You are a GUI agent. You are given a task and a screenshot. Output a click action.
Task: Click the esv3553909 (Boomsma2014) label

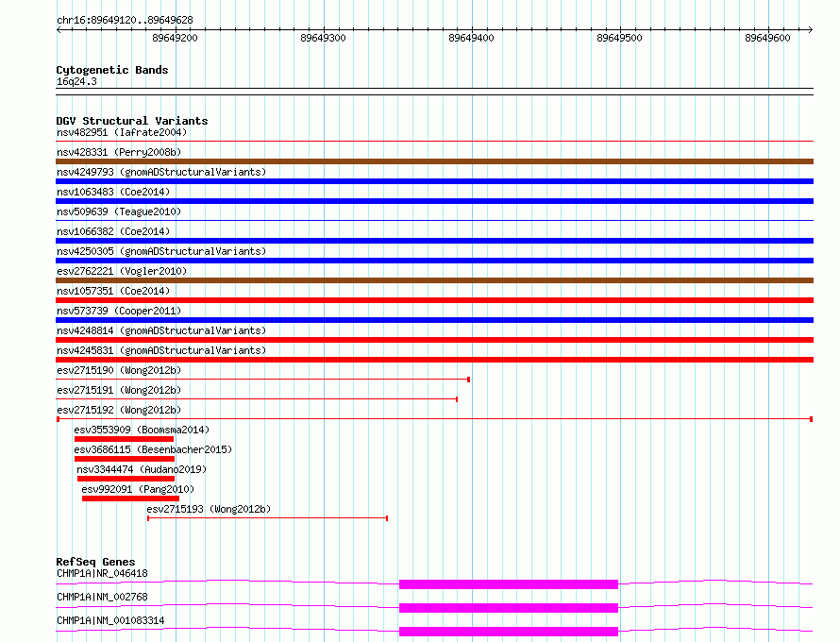click(x=142, y=430)
